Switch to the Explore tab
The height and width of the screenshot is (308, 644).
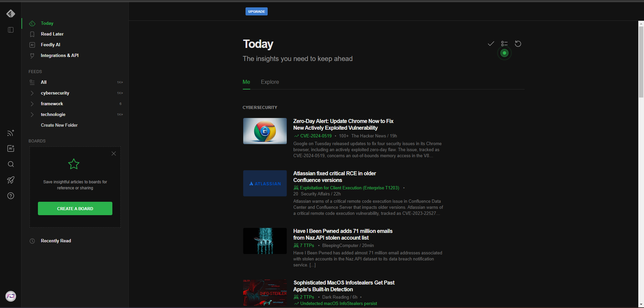click(270, 82)
